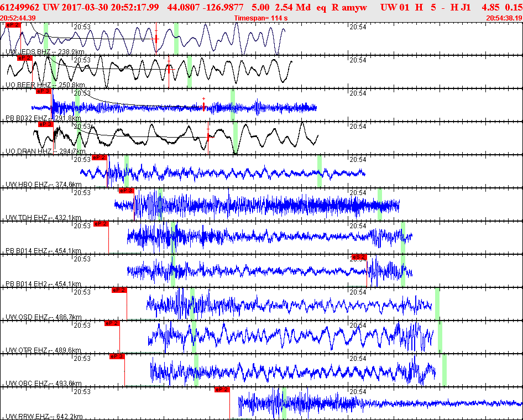This screenshot has width=523, height=420.
Task: Select the eP 2 pick flag on UW.OSD trace
Action: point(119,290)
